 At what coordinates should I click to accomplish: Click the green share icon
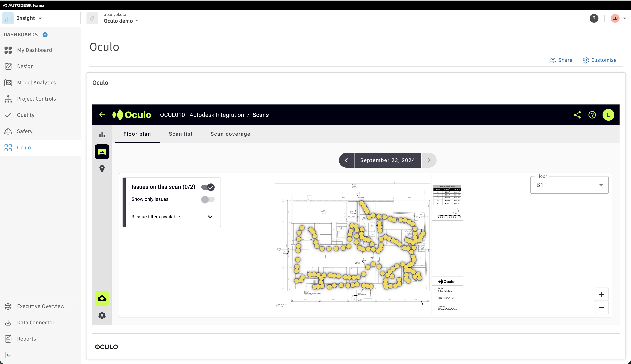(x=577, y=115)
